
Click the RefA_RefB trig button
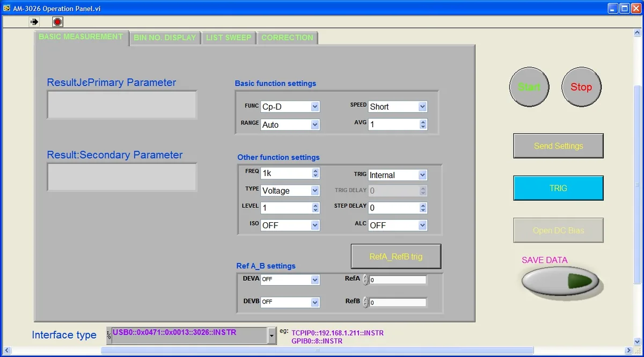point(396,257)
